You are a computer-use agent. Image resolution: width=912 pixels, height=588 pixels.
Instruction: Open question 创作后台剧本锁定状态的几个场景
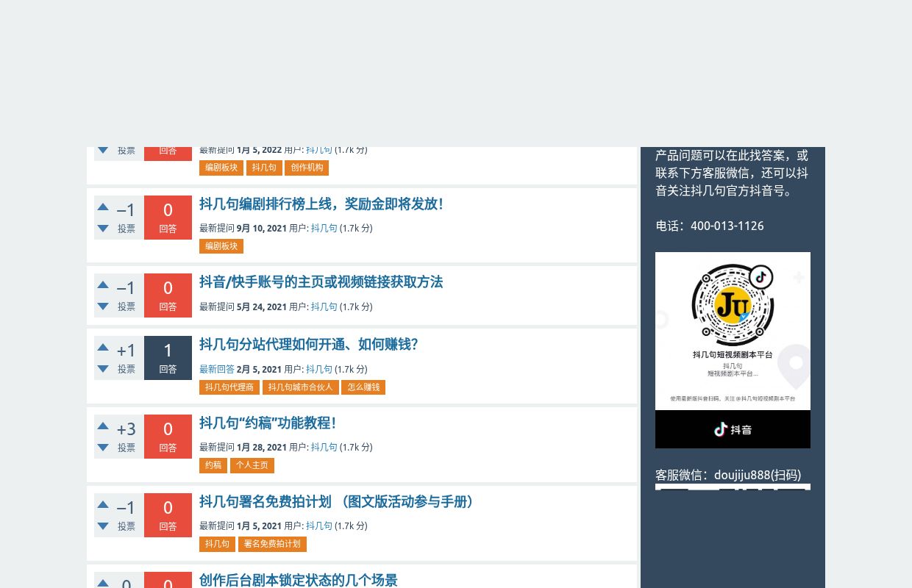click(298, 580)
